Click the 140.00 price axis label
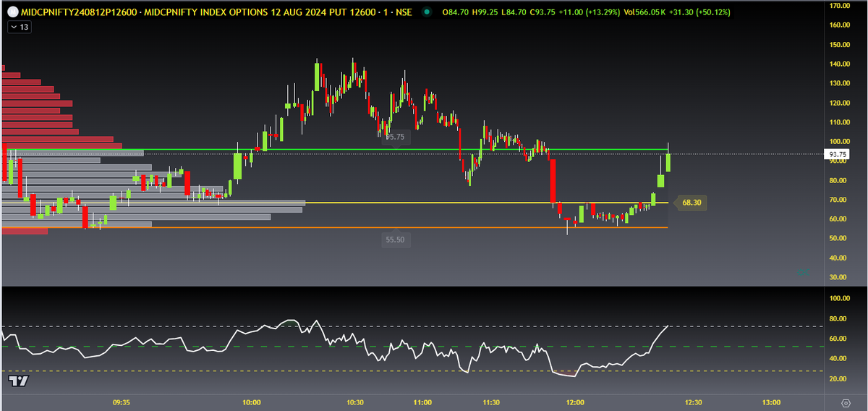The width and height of the screenshot is (868, 411). [x=839, y=64]
